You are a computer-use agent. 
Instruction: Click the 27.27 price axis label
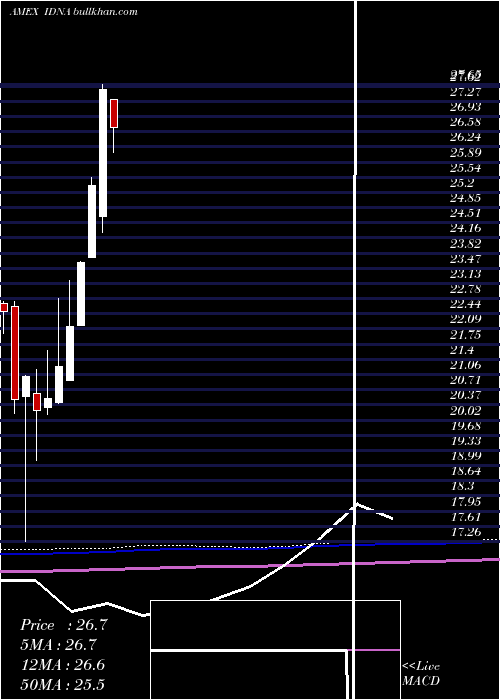(x=466, y=92)
